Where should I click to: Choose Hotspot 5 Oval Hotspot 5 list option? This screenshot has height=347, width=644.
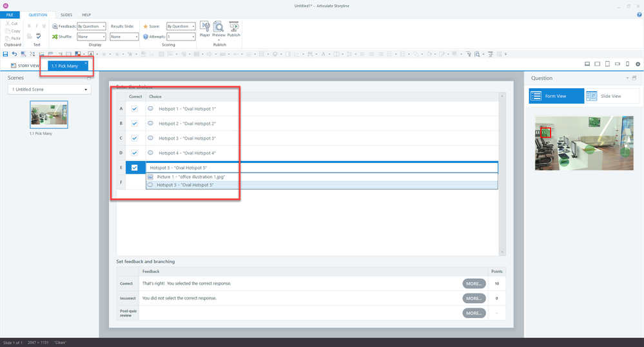[322, 185]
